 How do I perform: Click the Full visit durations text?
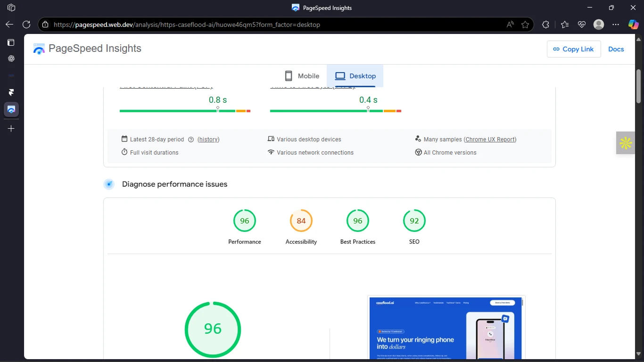point(154,153)
